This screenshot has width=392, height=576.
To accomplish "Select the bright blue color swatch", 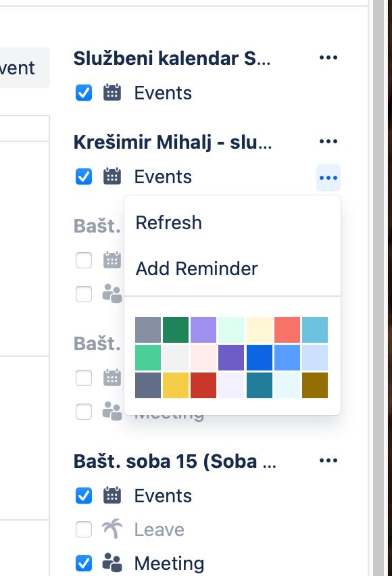I will (x=259, y=358).
